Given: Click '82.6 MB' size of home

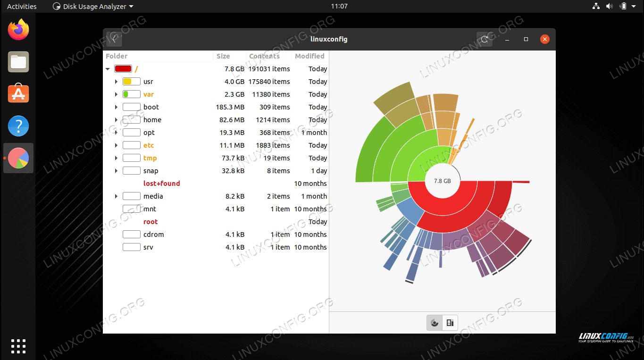Looking at the screenshot, I should point(232,120).
